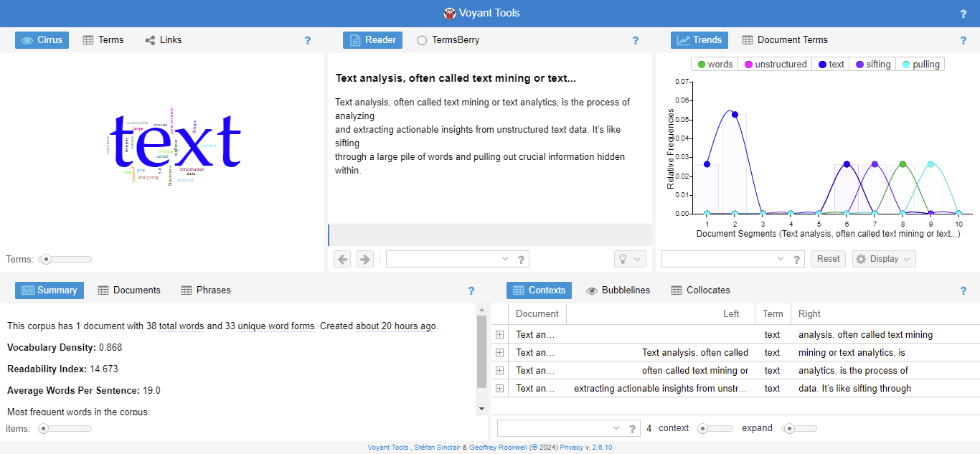The image size is (980, 454).
Task: Click the light bulb icon in Reader
Action: [624, 259]
